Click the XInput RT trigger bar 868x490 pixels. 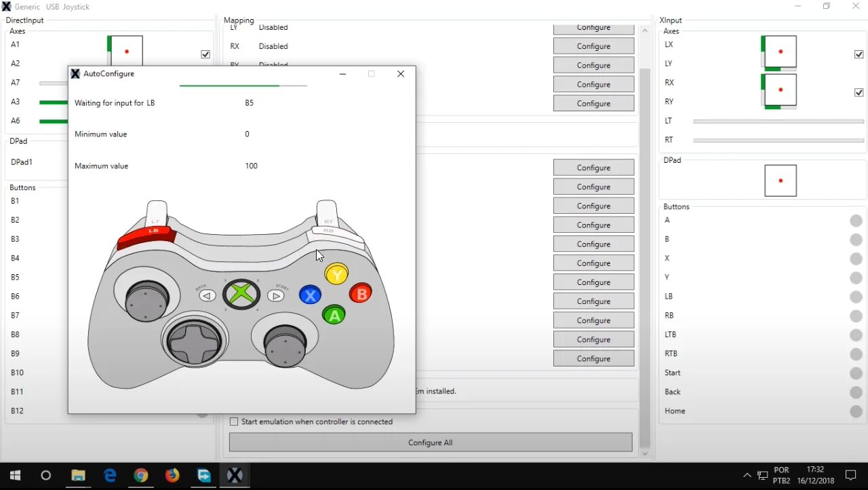tap(778, 140)
